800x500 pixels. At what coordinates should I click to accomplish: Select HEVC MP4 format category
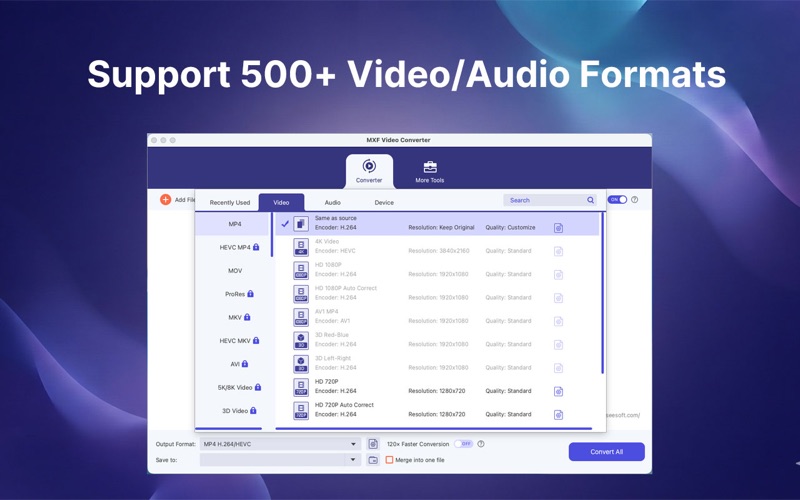point(235,247)
